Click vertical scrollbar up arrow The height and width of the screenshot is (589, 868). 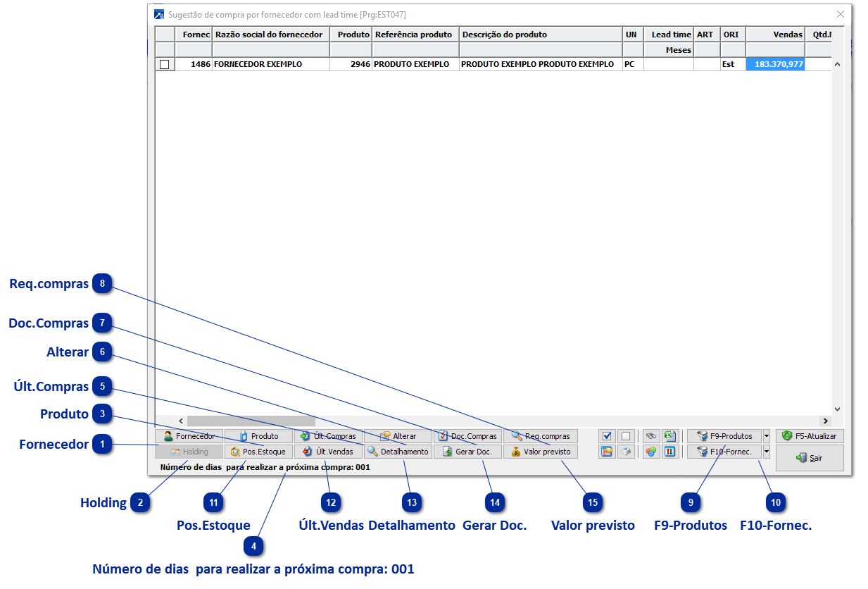[837, 64]
